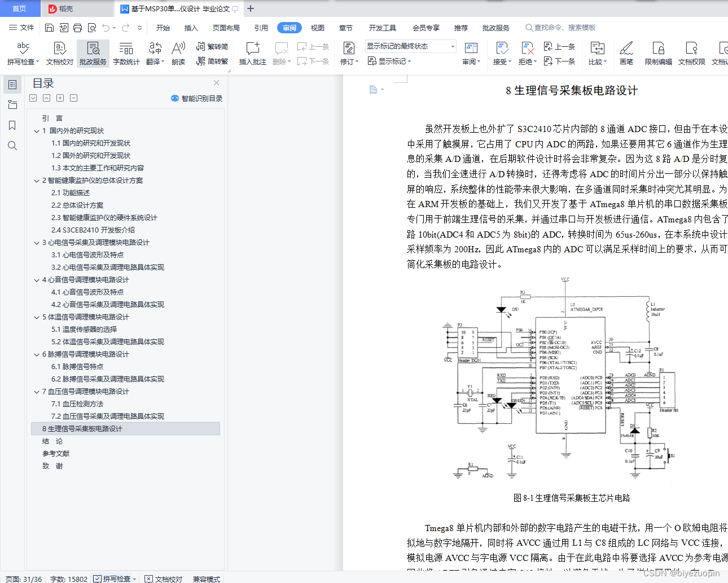Image resolution: width=728 pixels, height=583 pixels.
Task: Click page counter '页面: 31/36' in status bar
Action: [24, 578]
